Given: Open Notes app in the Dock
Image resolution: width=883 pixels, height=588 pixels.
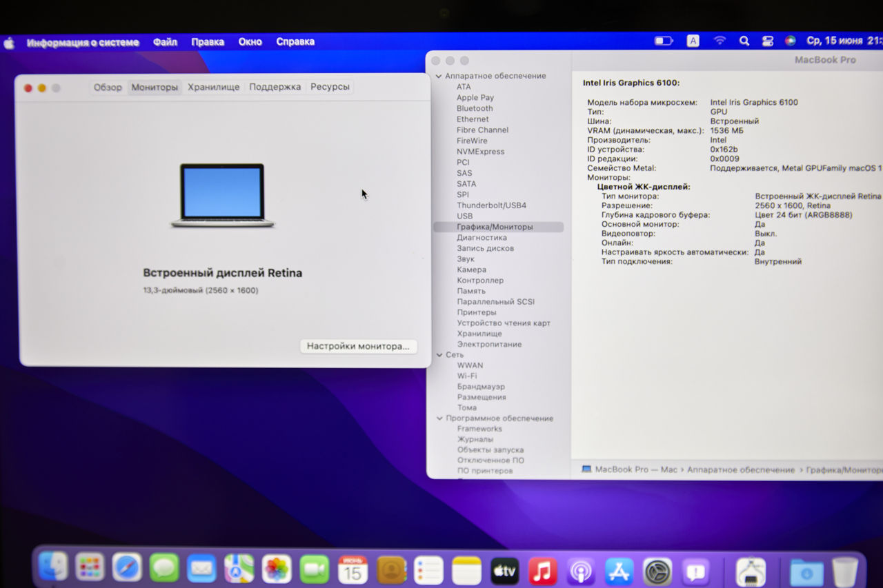Looking at the screenshot, I should tap(466, 571).
